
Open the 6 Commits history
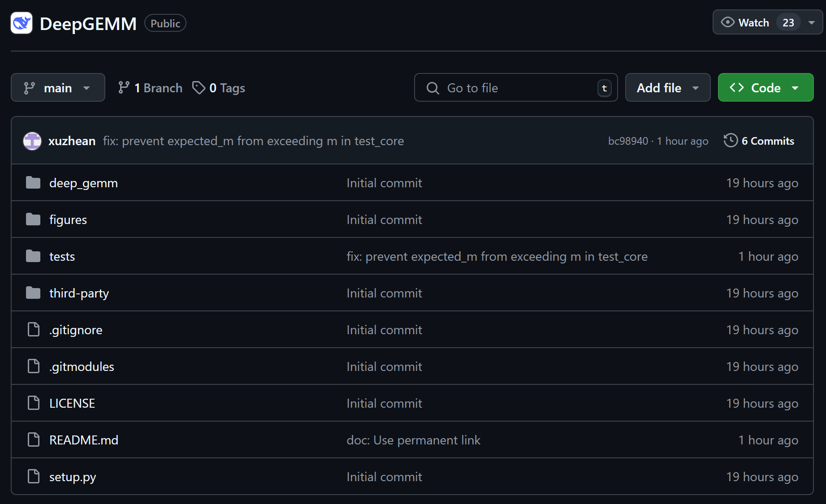click(x=759, y=141)
